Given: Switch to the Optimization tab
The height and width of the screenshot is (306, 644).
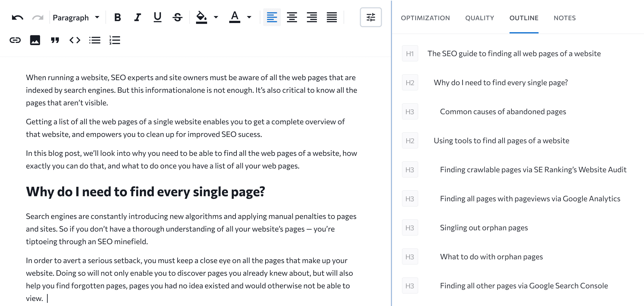Looking at the screenshot, I should [x=425, y=18].
